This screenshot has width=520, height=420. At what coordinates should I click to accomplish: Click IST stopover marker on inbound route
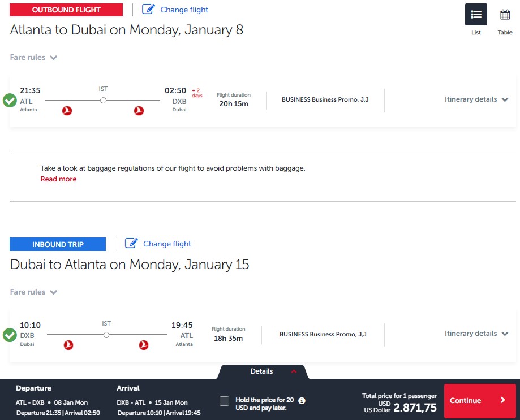106,335
